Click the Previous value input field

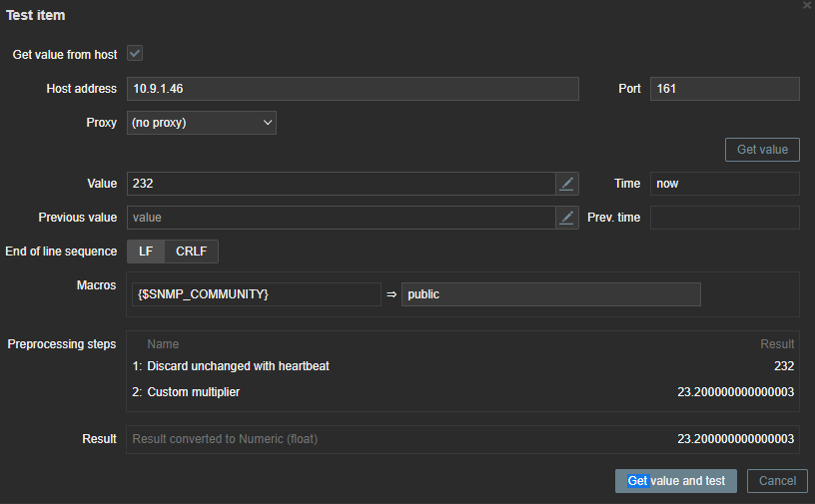341,218
